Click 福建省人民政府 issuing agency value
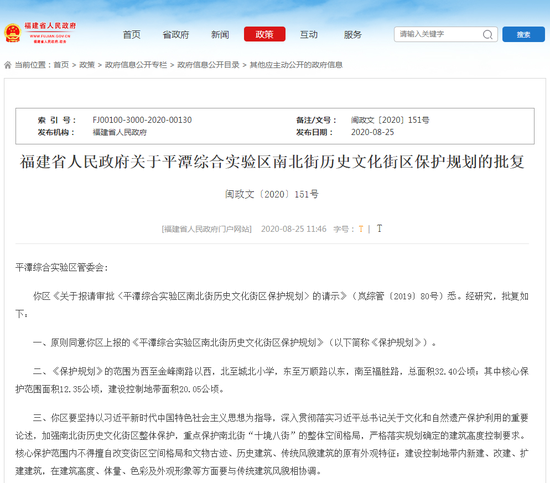Screen dimensions: 550x483 coord(120,132)
